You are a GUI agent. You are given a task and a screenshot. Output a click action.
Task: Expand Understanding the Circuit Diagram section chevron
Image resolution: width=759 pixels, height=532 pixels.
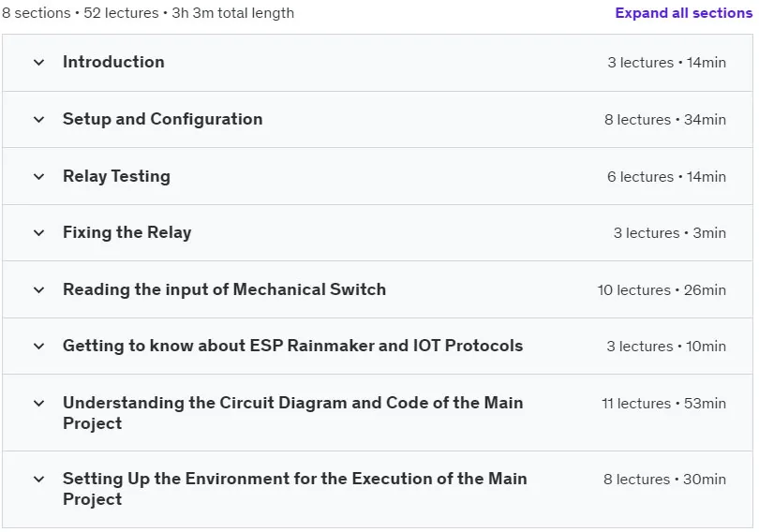(38, 403)
